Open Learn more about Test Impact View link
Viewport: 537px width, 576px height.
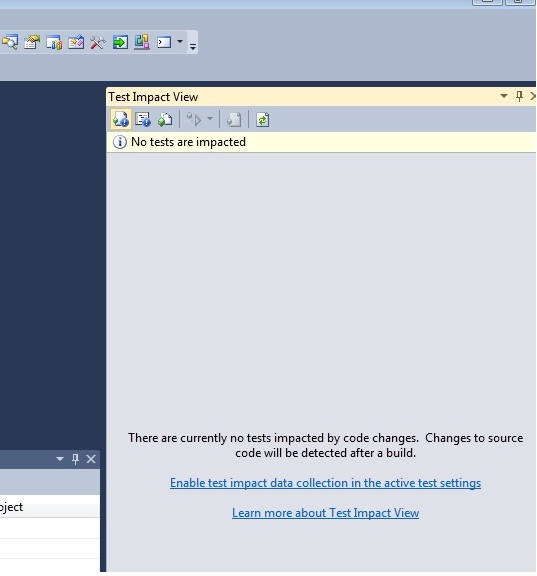pyautogui.click(x=325, y=513)
